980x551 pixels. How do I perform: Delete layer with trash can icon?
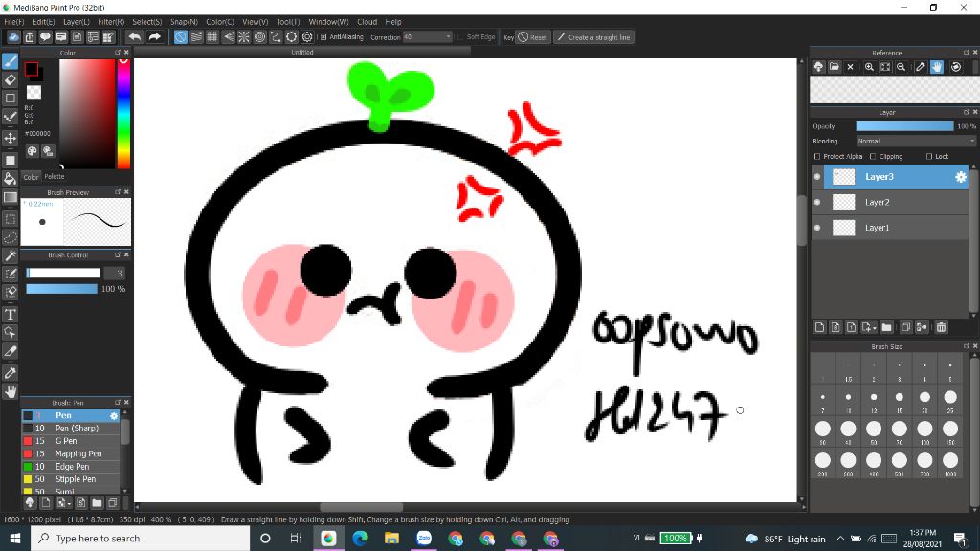(942, 327)
